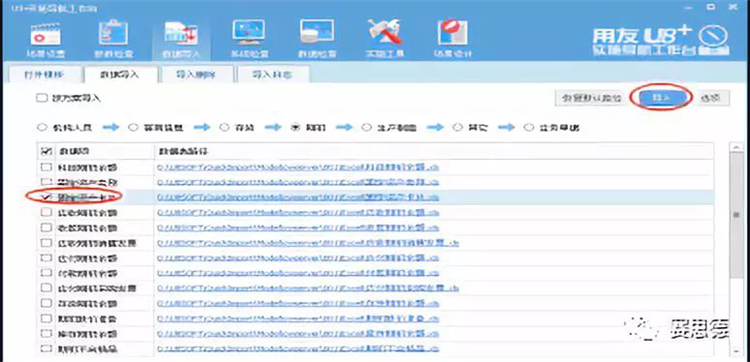Open the 场景设计 toolbar icon
Screen dimensions: 750x362
coord(452,32)
